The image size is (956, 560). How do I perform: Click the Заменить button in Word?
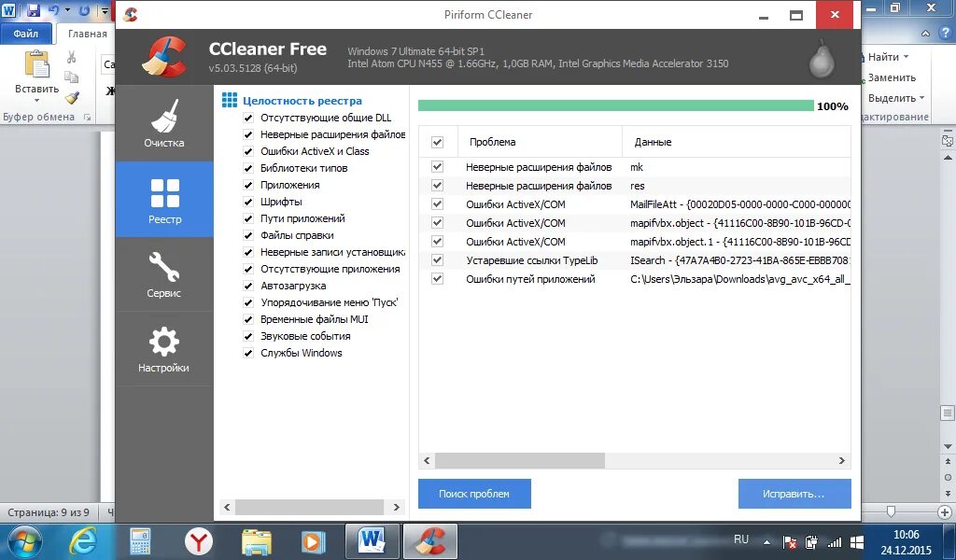(892, 77)
